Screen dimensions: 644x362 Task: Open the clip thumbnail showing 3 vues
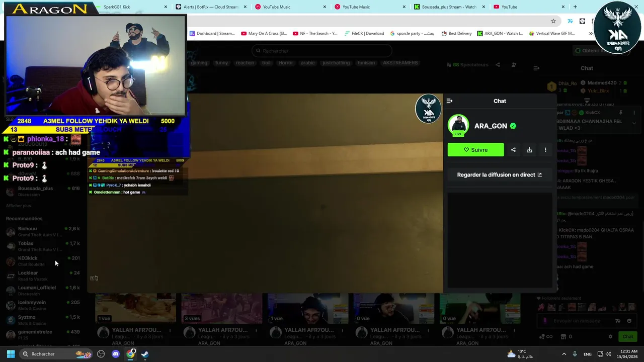(x=221, y=308)
